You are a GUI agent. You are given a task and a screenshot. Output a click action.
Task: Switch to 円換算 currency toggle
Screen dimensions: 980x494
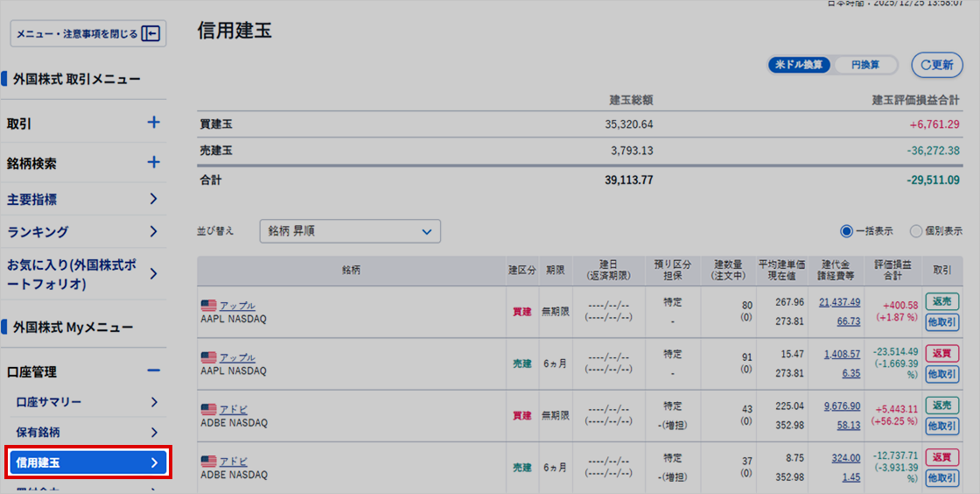click(x=864, y=65)
